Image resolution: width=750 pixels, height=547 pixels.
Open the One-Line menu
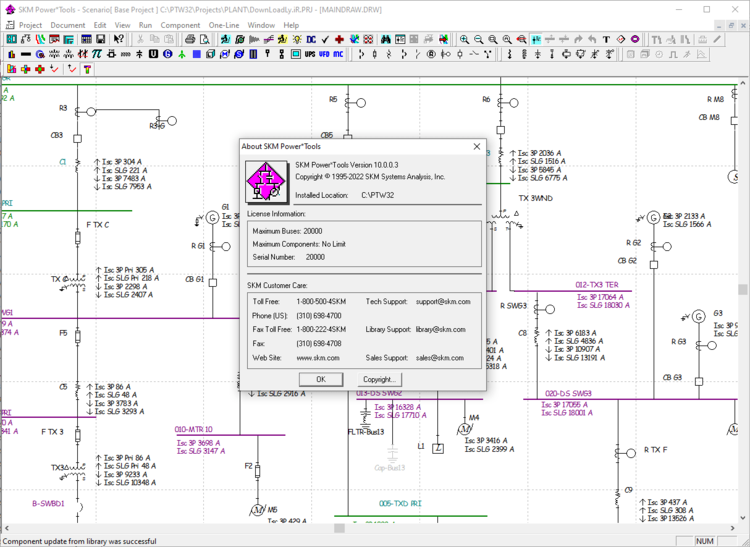click(224, 25)
